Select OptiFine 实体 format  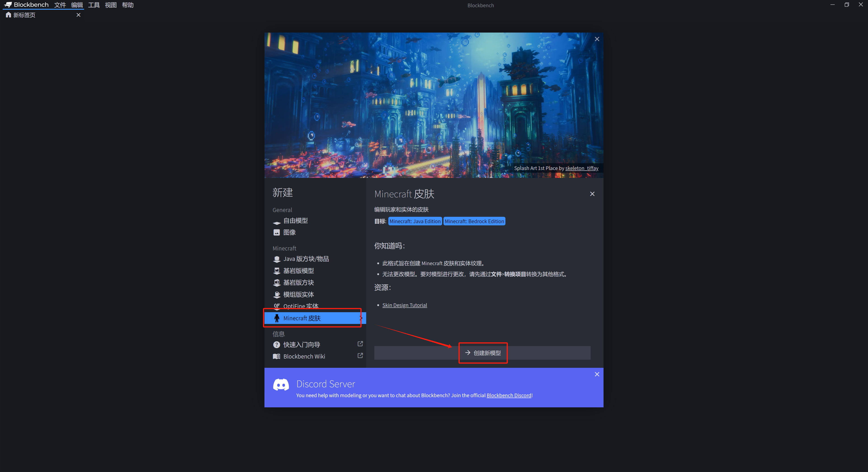pos(315,306)
